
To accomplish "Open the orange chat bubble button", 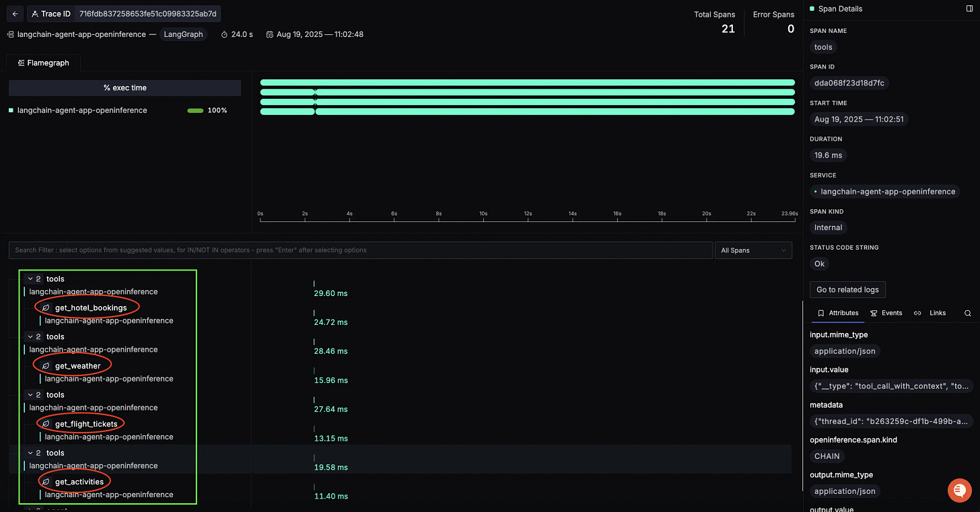I will click(959, 490).
